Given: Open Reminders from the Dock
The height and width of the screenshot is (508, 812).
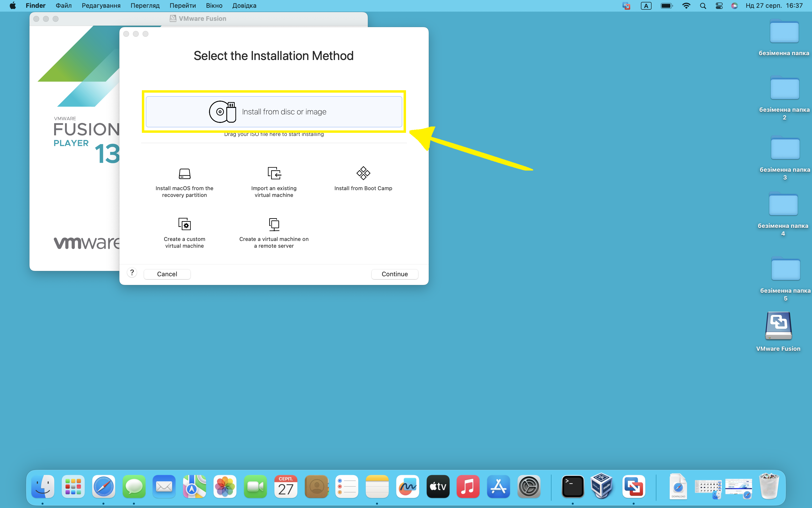Looking at the screenshot, I should pyautogui.click(x=347, y=486).
